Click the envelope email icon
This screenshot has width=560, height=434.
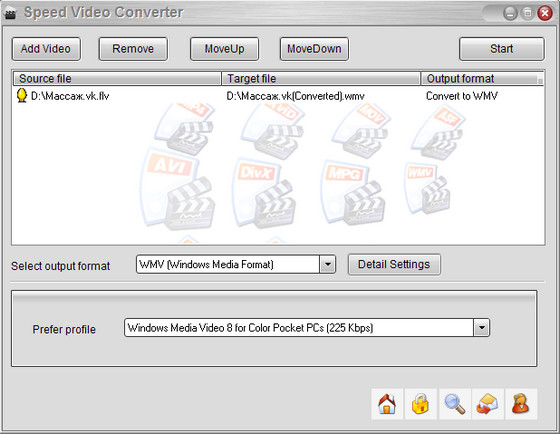pyautogui.click(x=488, y=404)
